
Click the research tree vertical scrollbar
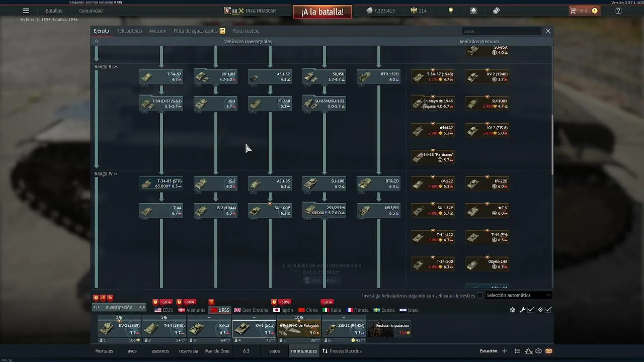coord(552,146)
